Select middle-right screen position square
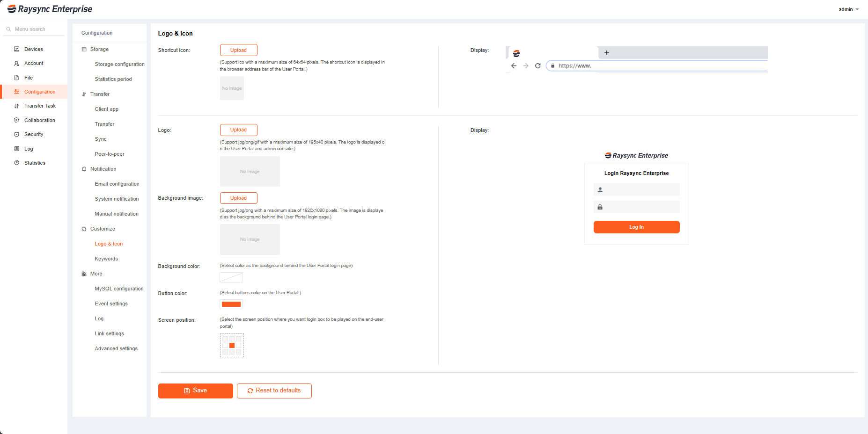868x434 pixels. [238, 345]
